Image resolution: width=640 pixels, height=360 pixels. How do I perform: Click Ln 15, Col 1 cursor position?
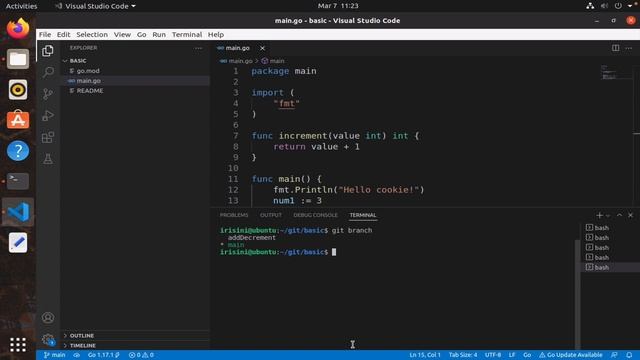click(425, 355)
